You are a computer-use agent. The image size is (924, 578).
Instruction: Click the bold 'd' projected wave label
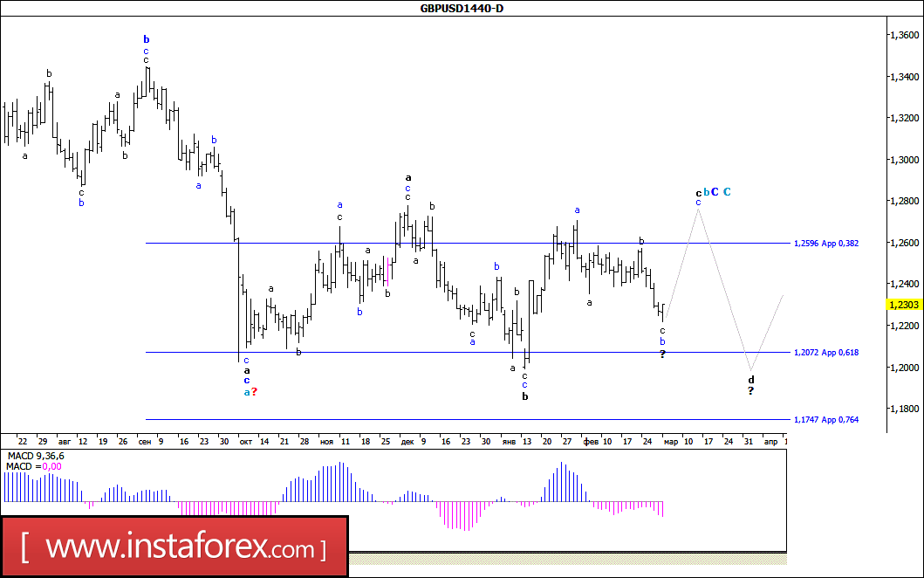(751, 380)
